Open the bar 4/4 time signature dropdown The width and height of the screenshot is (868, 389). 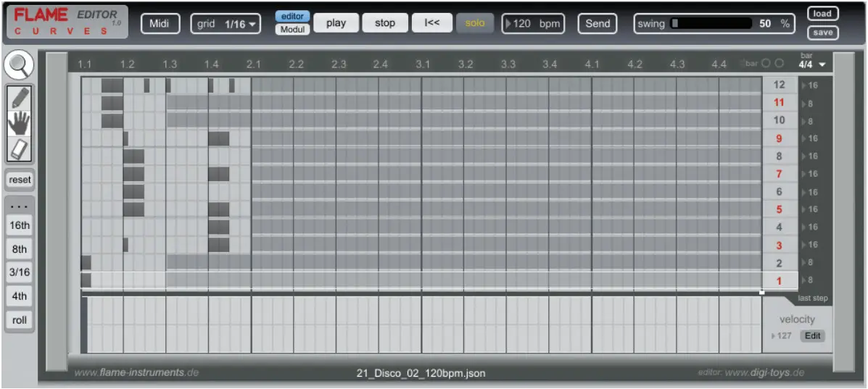pyautogui.click(x=812, y=64)
